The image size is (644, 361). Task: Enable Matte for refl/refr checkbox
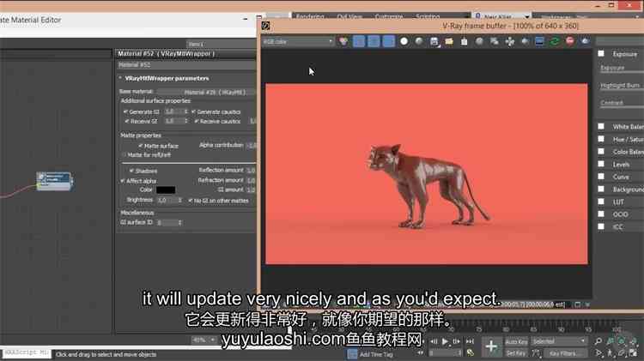point(124,155)
